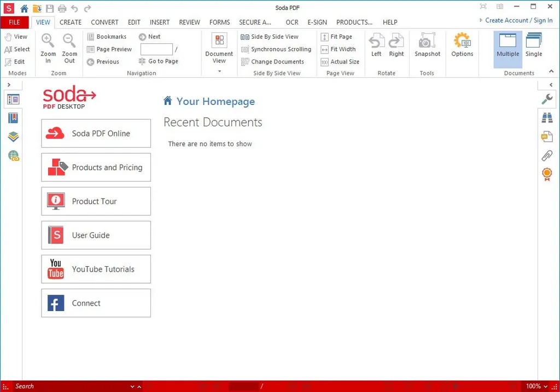This screenshot has width=560, height=392.
Task: Open the Options gear
Action: [462, 45]
